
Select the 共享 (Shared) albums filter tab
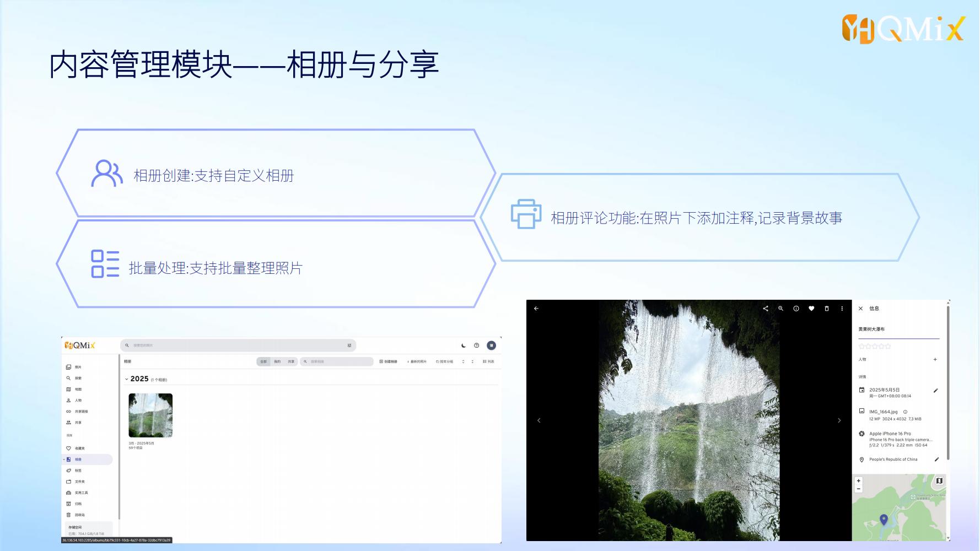click(291, 361)
